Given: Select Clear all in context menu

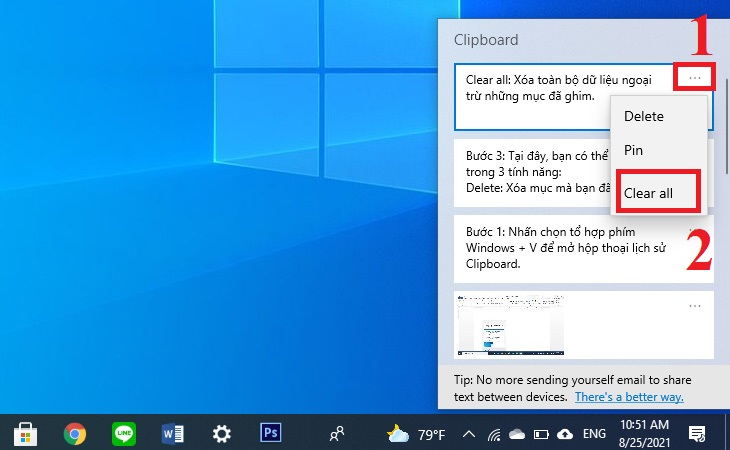Looking at the screenshot, I should click(648, 193).
